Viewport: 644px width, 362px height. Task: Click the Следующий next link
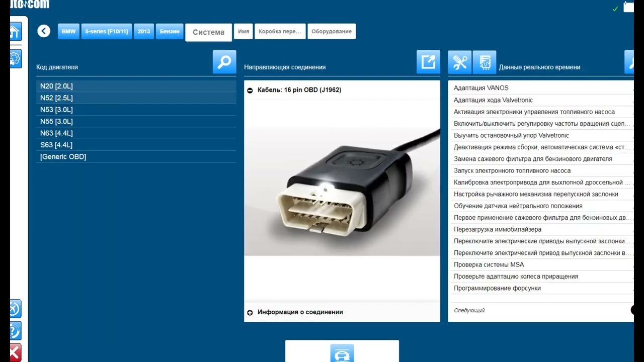(x=469, y=311)
